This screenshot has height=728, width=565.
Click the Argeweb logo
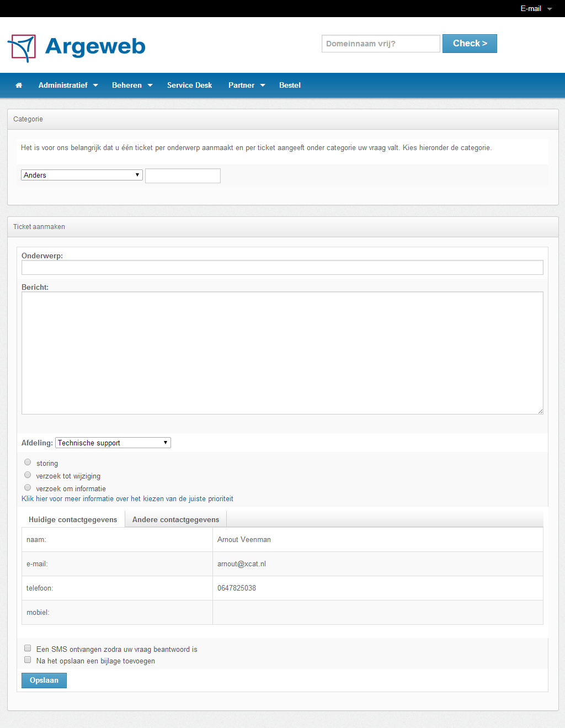coord(77,47)
